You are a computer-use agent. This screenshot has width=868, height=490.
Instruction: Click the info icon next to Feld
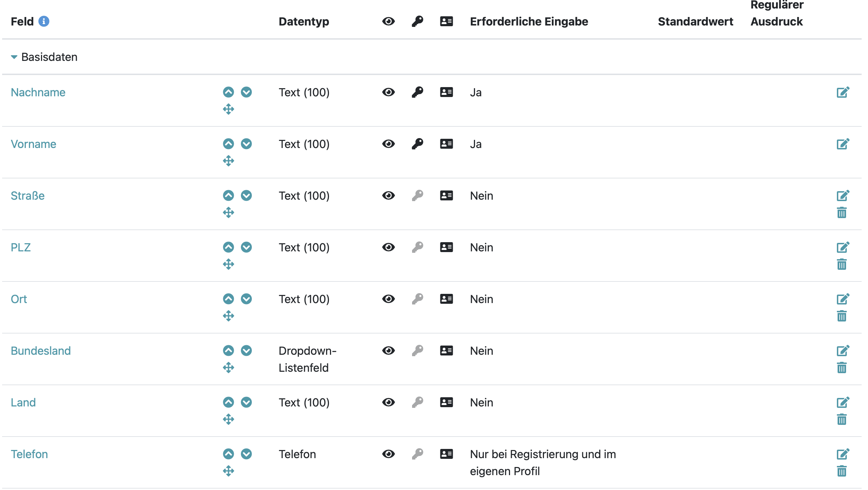[x=44, y=21]
